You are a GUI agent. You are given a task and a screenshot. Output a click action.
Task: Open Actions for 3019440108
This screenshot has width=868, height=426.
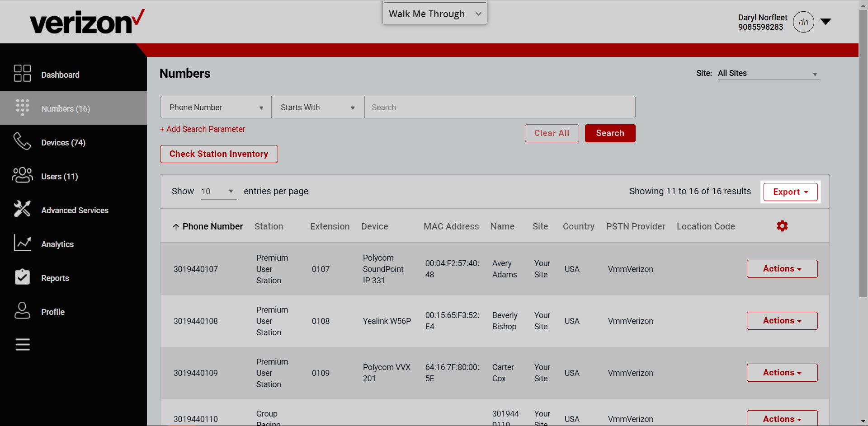tap(782, 321)
